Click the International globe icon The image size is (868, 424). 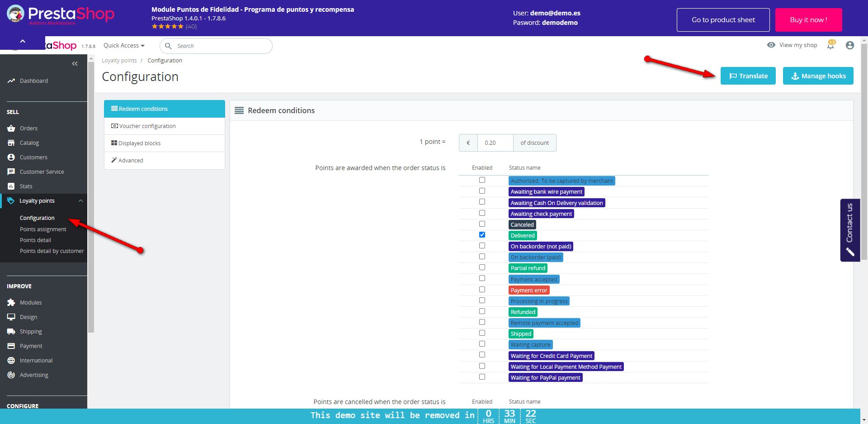point(11,361)
